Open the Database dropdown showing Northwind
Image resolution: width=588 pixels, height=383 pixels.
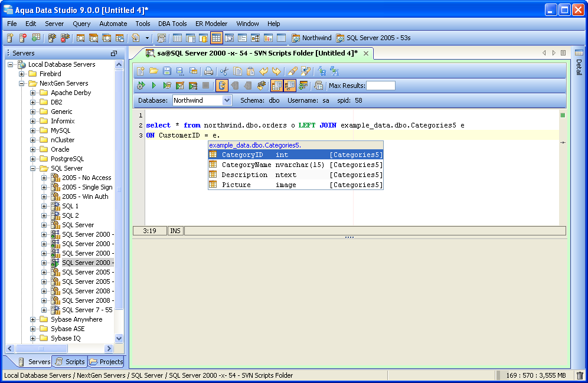tap(202, 100)
